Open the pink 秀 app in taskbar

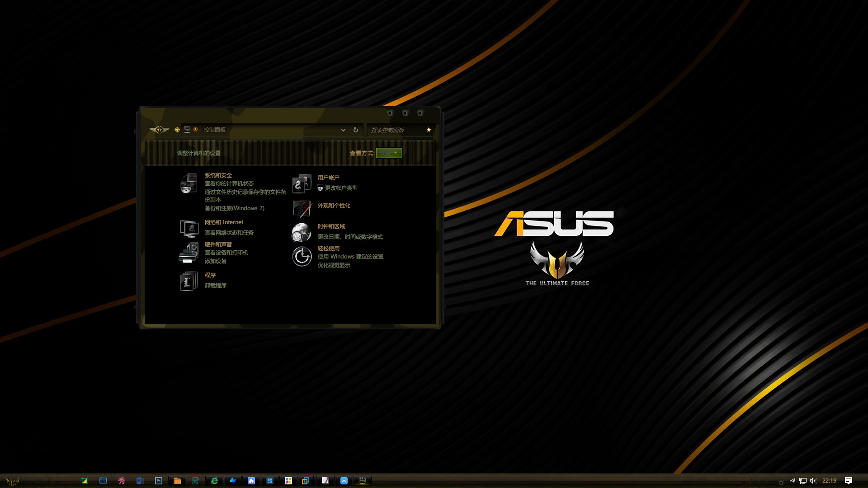click(121, 481)
